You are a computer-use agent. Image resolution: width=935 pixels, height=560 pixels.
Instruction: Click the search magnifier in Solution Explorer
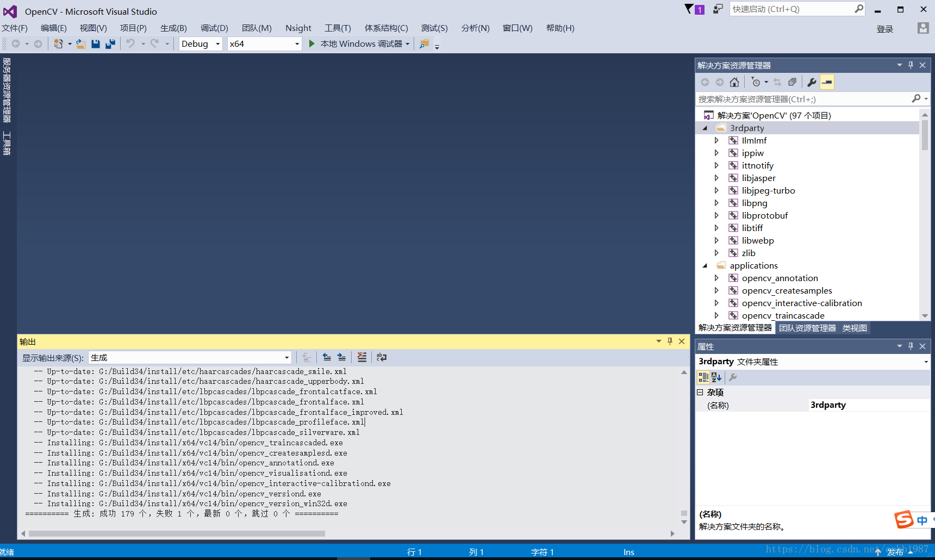click(916, 98)
